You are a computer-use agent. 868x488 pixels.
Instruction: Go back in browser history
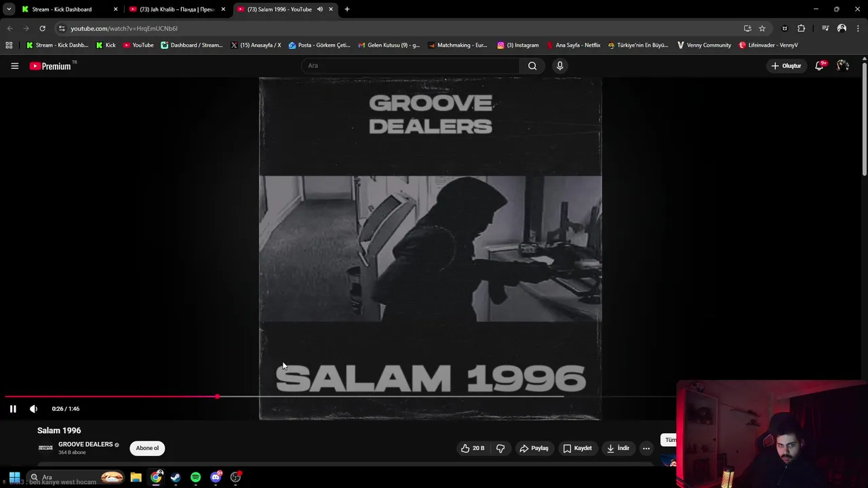click(9, 28)
